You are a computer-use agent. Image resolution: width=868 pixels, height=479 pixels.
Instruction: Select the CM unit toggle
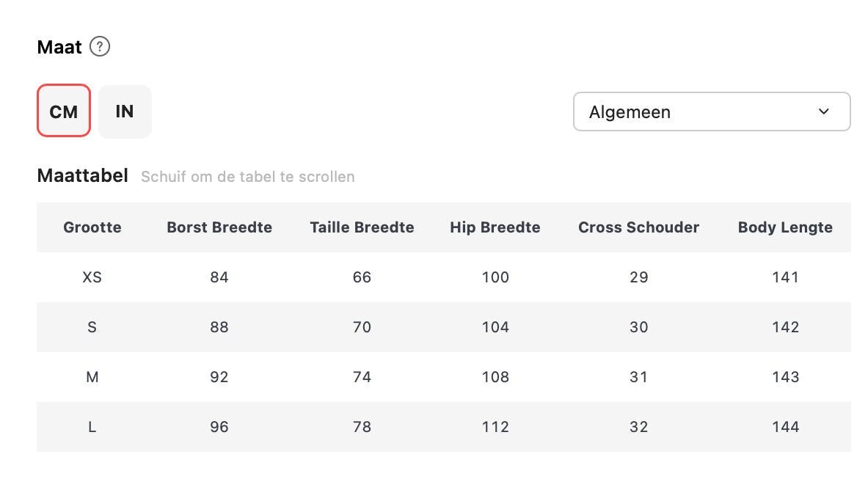(x=64, y=111)
